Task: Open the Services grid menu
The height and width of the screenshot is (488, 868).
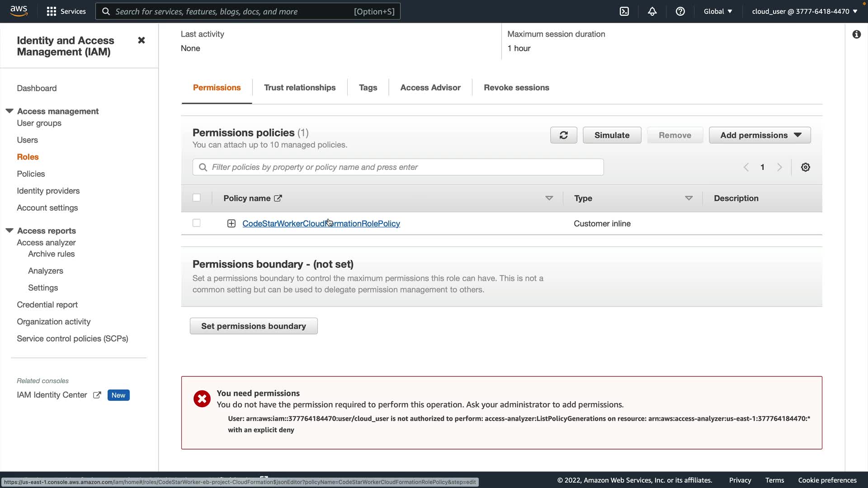Action: 66,11
